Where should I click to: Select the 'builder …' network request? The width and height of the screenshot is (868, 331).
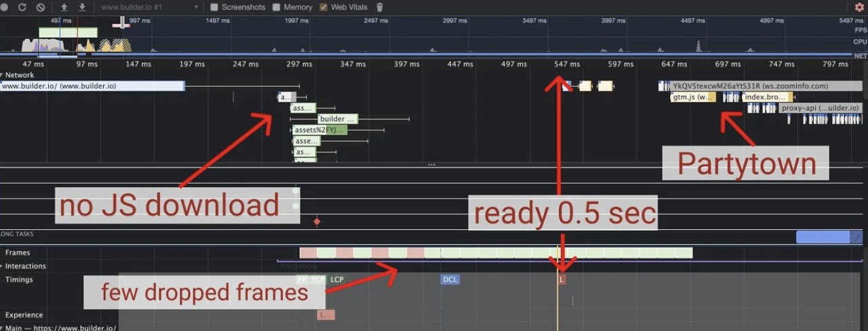pyautogui.click(x=338, y=119)
